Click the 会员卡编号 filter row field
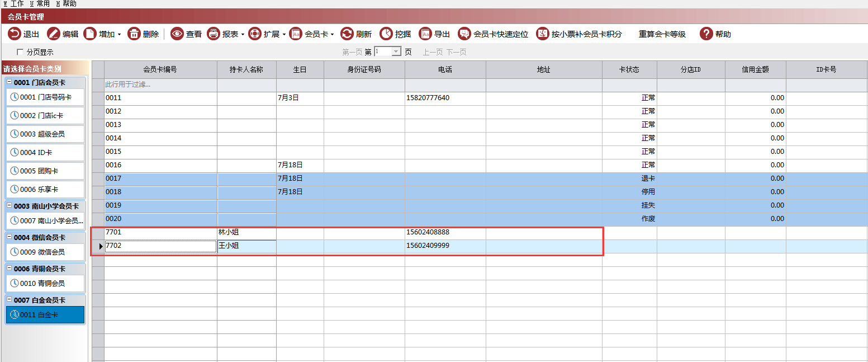The height and width of the screenshot is (362, 868). (160, 85)
